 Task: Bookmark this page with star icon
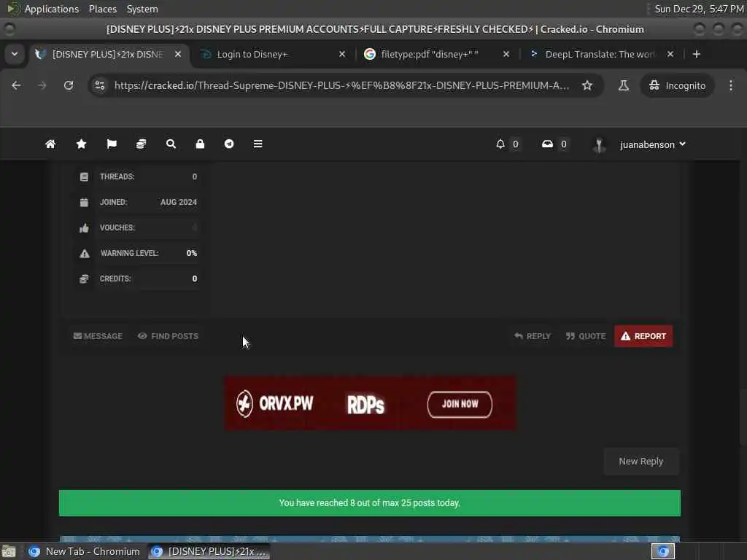(x=587, y=85)
